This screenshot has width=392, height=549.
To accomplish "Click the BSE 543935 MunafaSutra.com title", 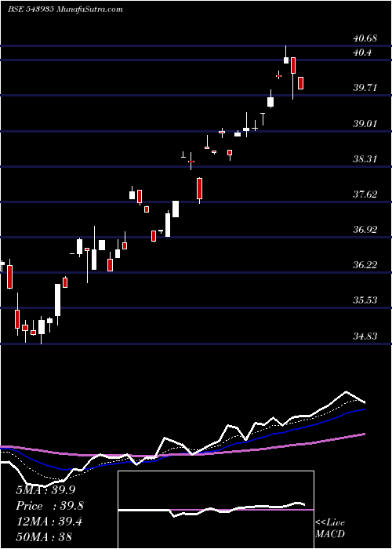I will [x=65, y=9].
